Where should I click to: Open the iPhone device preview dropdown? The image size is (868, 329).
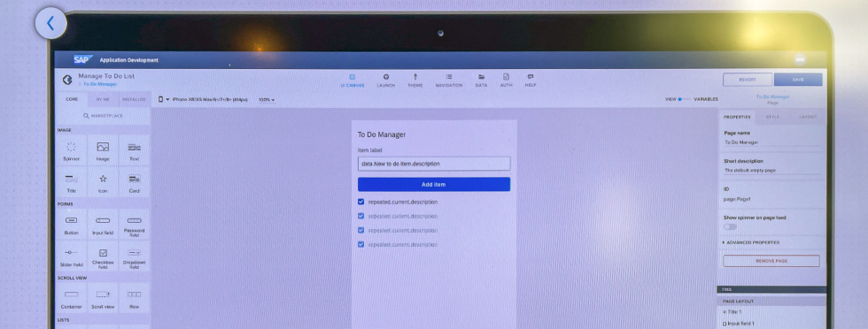[x=164, y=100]
